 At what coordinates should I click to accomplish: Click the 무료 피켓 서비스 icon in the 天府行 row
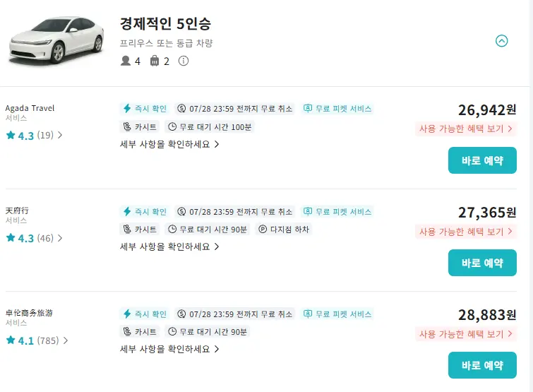(308, 211)
